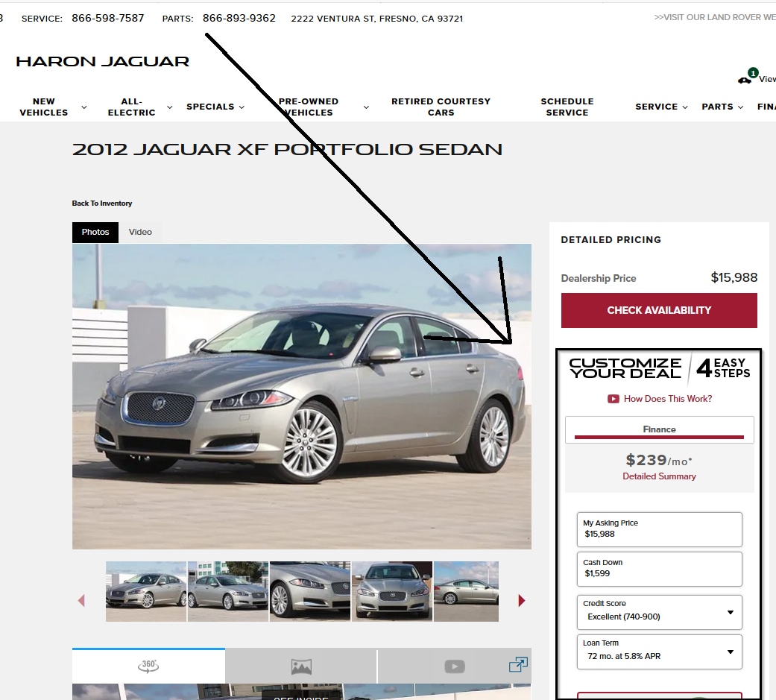Viewport: 776px width, 700px height.
Task: Open the Credit Score dropdown
Action: click(x=659, y=612)
